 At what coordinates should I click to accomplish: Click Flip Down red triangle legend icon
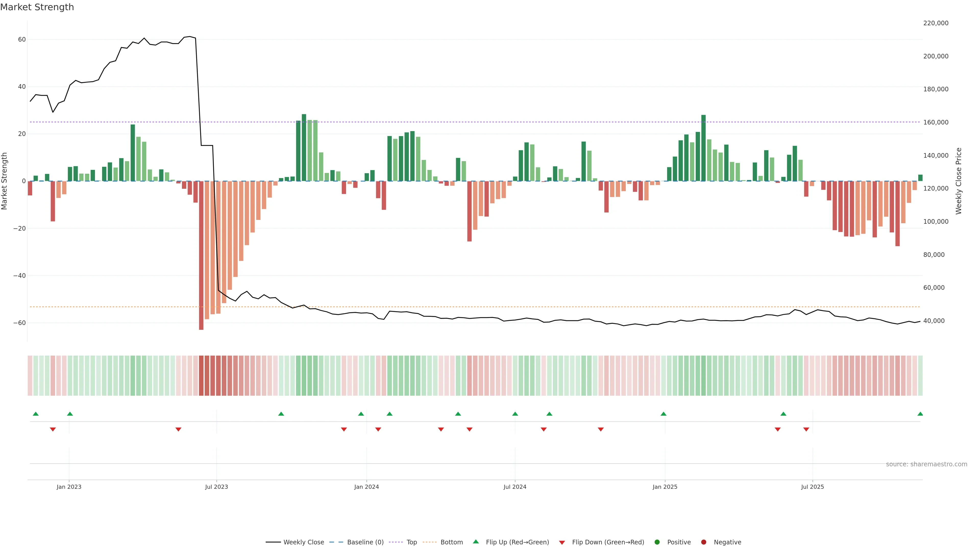[562, 543]
